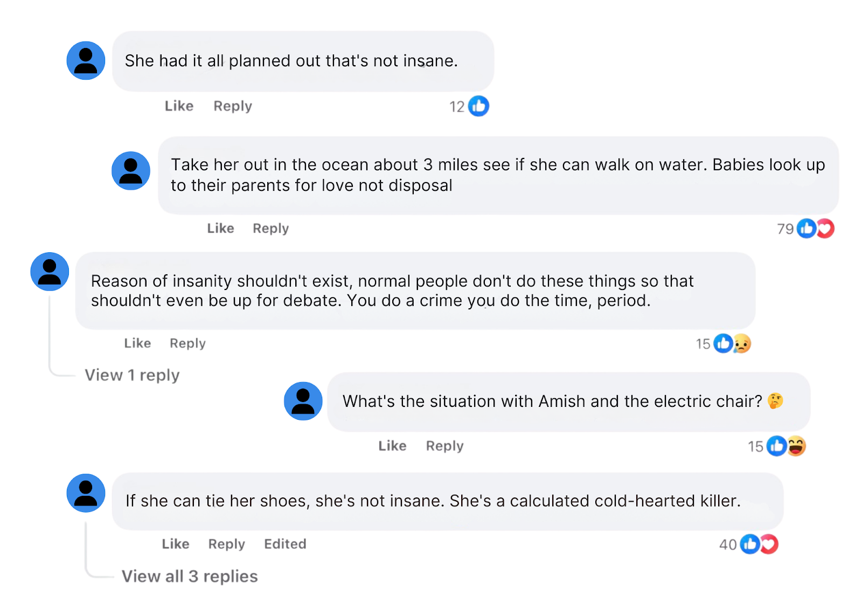Image resolution: width=862 pixels, height=616 pixels.
Task: Reply to the 'walk on water' comment
Action: (x=270, y=229)
